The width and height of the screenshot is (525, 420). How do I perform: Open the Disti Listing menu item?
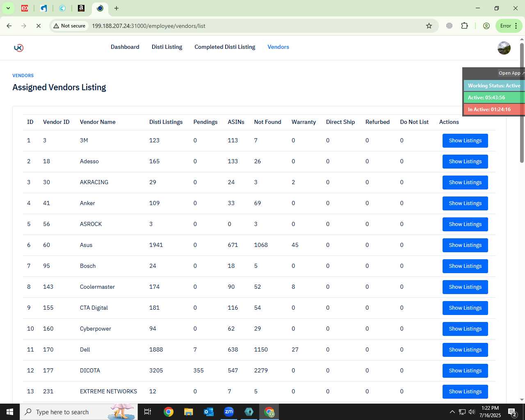click(167, 47)
